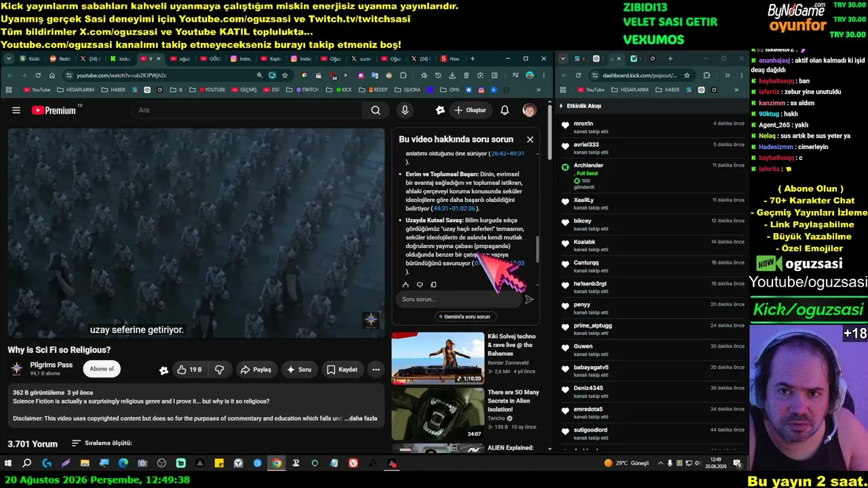Save video with Kaydet button

(342, 369)
